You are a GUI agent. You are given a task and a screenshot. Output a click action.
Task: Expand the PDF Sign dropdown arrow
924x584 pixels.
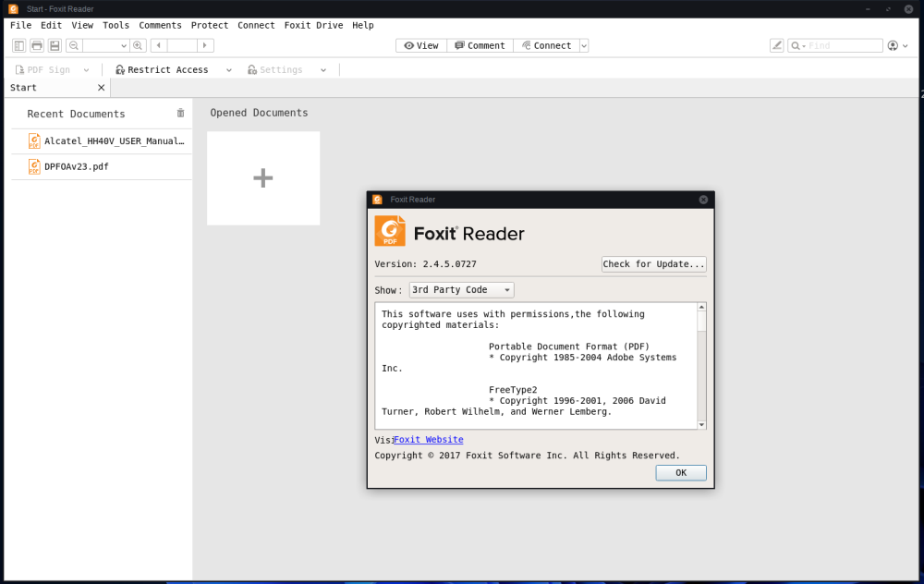coord(87,70)
